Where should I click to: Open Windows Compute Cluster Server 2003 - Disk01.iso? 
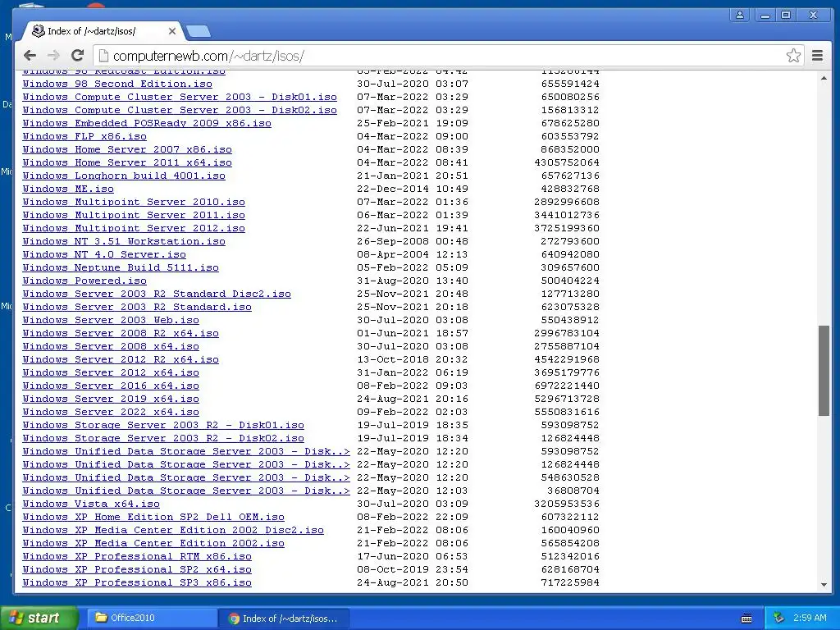pos(180,97)
